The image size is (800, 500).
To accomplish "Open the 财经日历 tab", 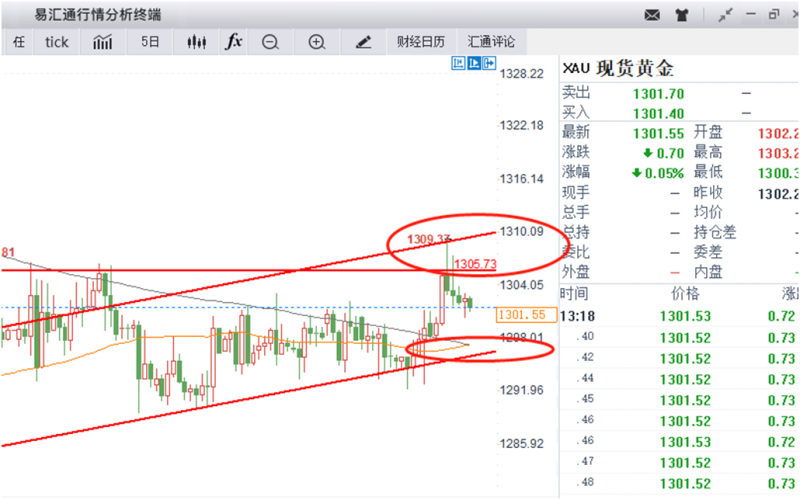I will coord(420,42).
